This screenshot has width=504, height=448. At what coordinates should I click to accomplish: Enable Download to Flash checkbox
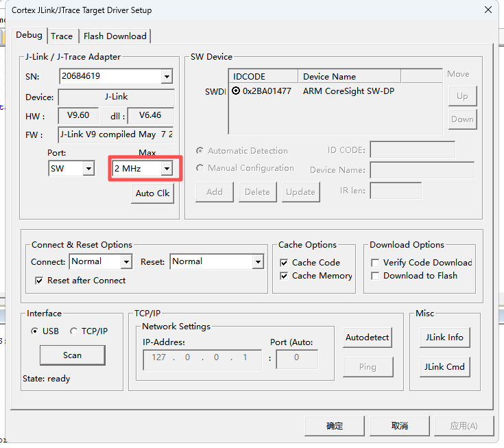(375, 276)
